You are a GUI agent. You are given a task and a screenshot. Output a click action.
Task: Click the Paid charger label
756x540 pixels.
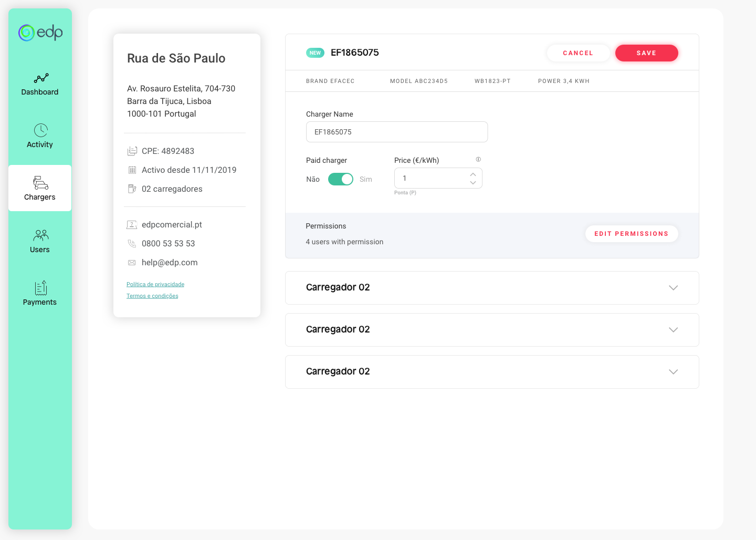click(327, 160)
